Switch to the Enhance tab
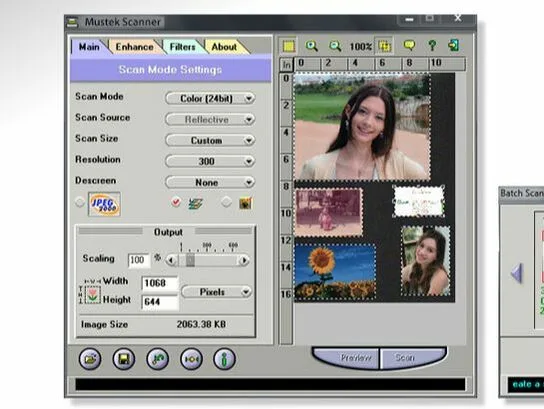This screenshot has width=544, height=409. (x=135, y=47)
